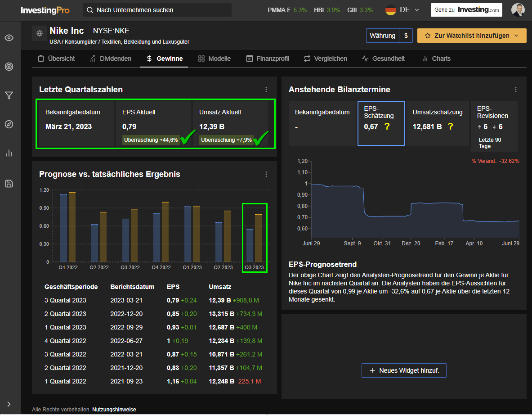Click yellow question mark beside 0,67
Screen dimensions: 532x415
[387, 126]
